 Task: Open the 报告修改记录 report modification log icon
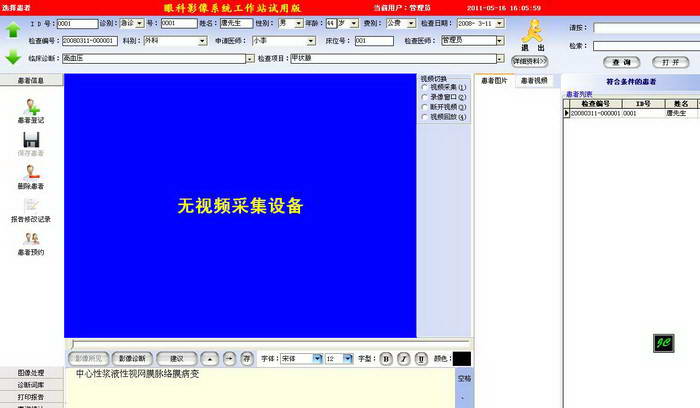click(x=31, y=205)
